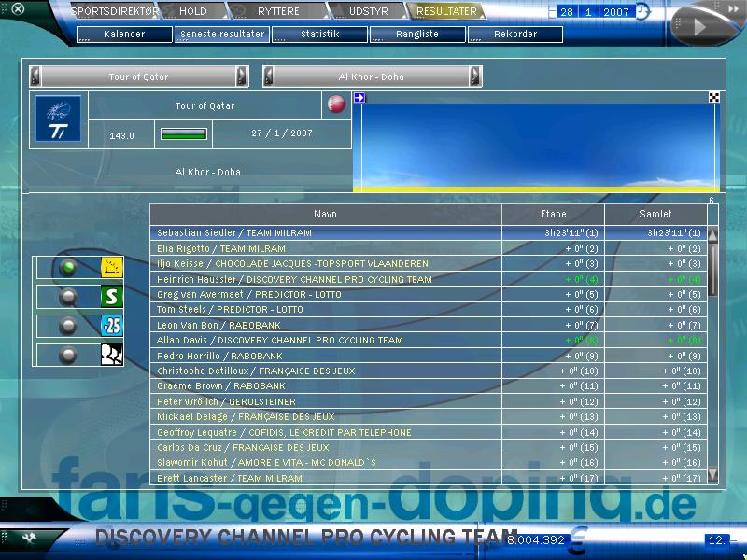The width and height of the screenshot is (747, 560).
Task: Open the Ryttere tab
Action: 277,12
